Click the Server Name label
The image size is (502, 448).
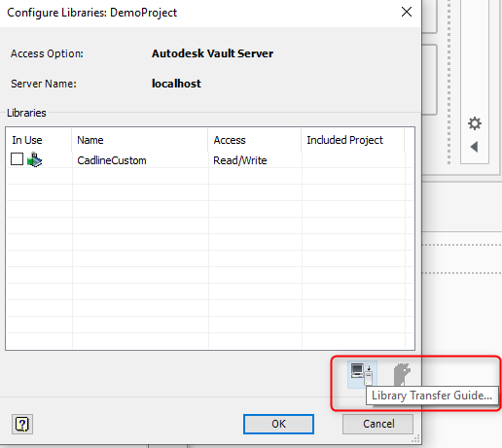coord(44,84)
